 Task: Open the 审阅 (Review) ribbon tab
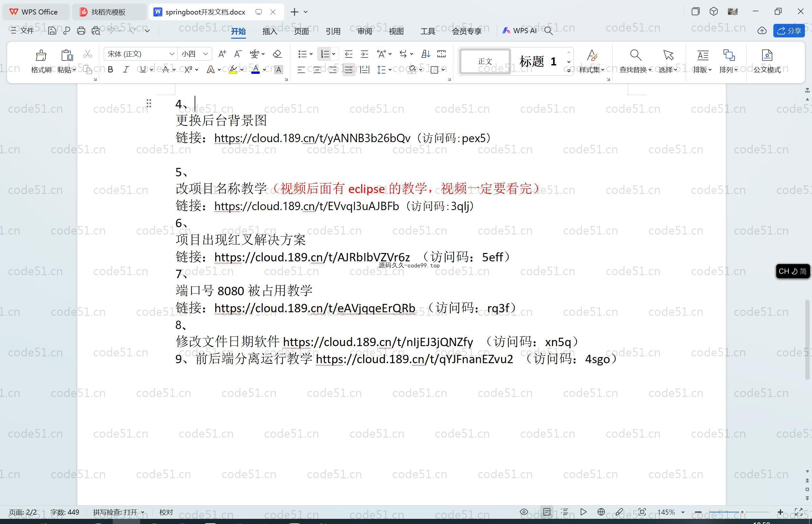(365, 31)
